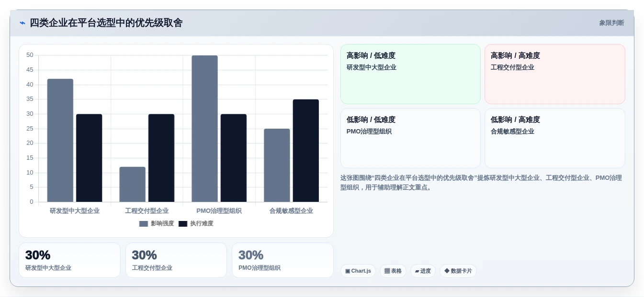Click the title 四类企业在平台选型中的优先级取舍

pyautogui.click(x=106, y=23)
